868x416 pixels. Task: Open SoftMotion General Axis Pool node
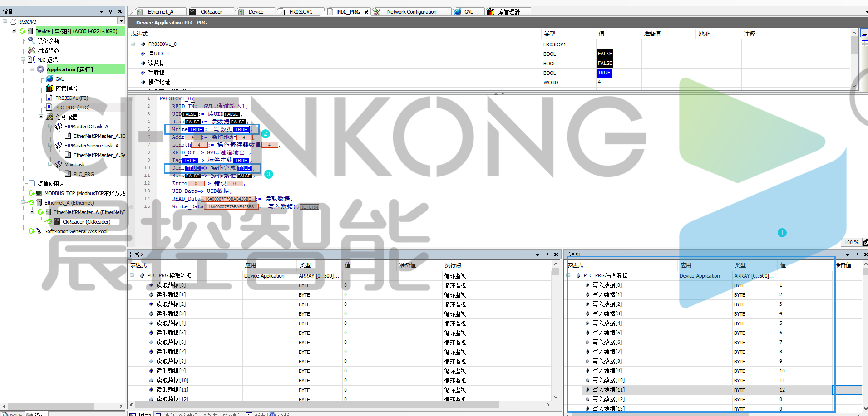coord(76,231)
